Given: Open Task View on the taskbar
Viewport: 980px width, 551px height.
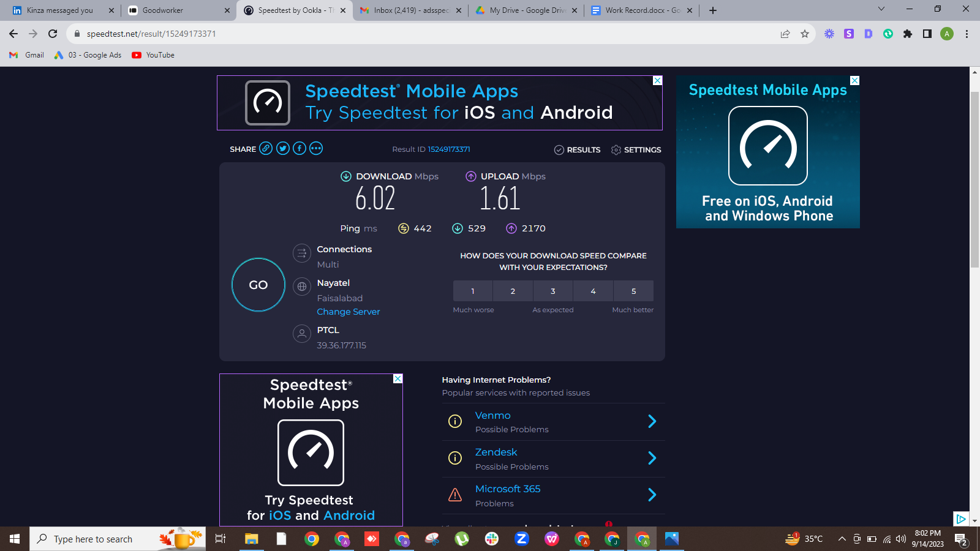Looking at the screenshot, I should pyautogui.click(x=221, y=539).
